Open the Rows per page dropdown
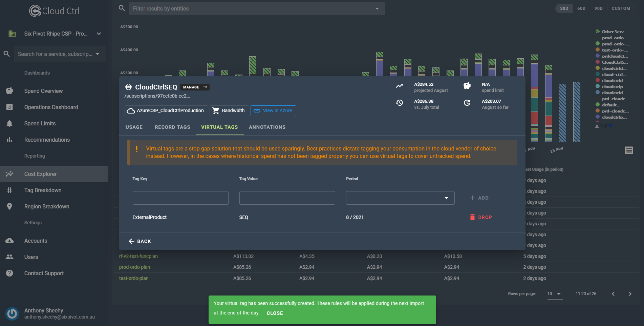This screenshot has width=644, height=326. coord(554,294)
